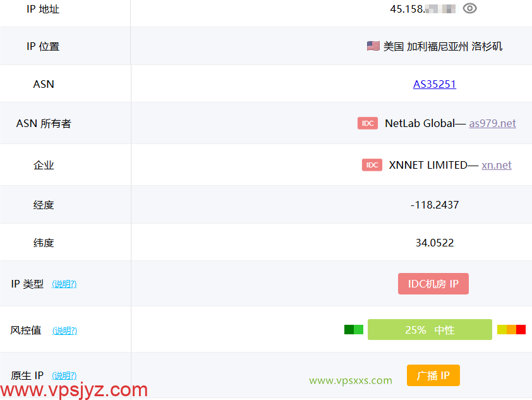Select the location text 美国 加利福尼亚州 洛杉矶
Image resolution: width=532 pixels, height=400 pixels.
(443, 46)
